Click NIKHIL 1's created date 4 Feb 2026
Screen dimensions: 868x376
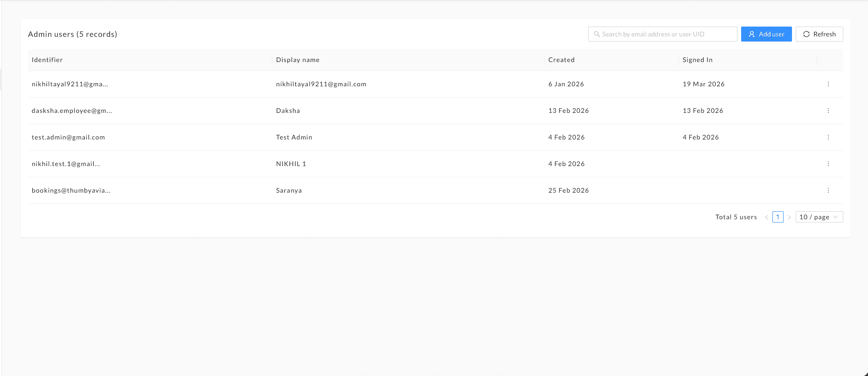(x=566, y=164)
